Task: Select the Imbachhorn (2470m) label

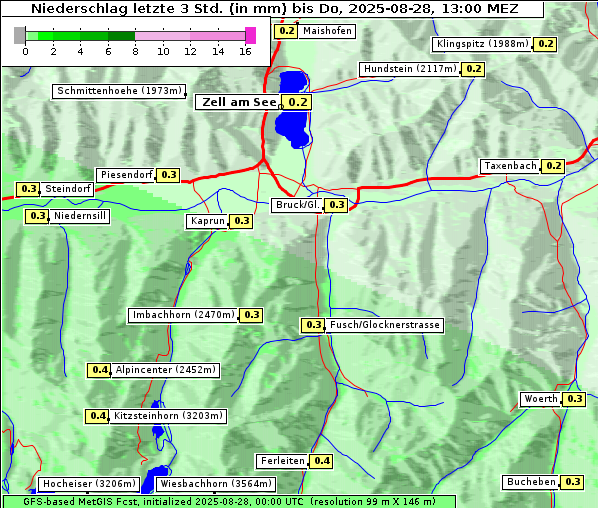Action: point(183,315)
